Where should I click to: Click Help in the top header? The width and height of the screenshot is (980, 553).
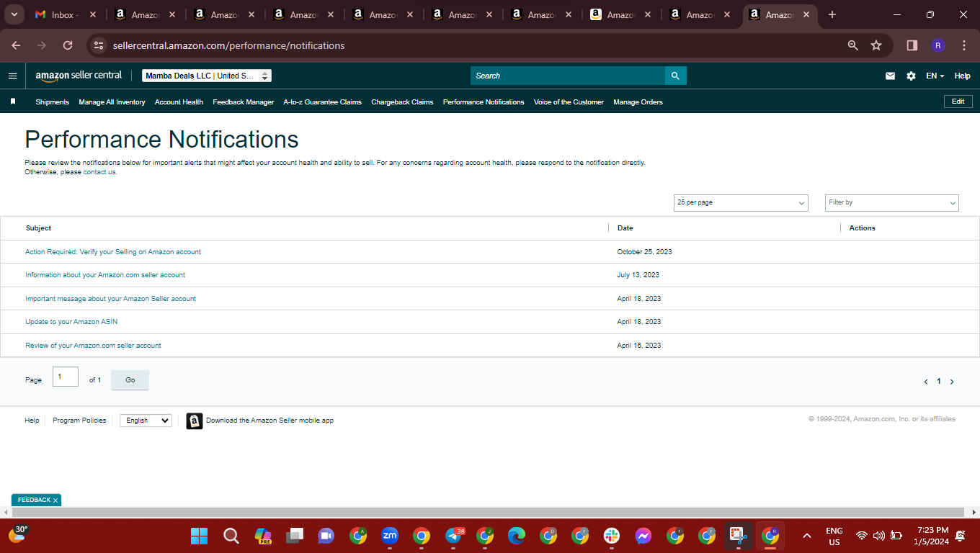(x=962, y=76)
